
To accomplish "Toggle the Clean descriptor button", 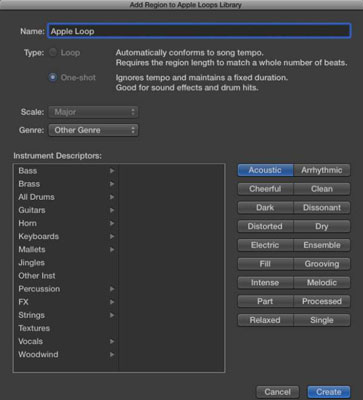I will pos(322,189).
